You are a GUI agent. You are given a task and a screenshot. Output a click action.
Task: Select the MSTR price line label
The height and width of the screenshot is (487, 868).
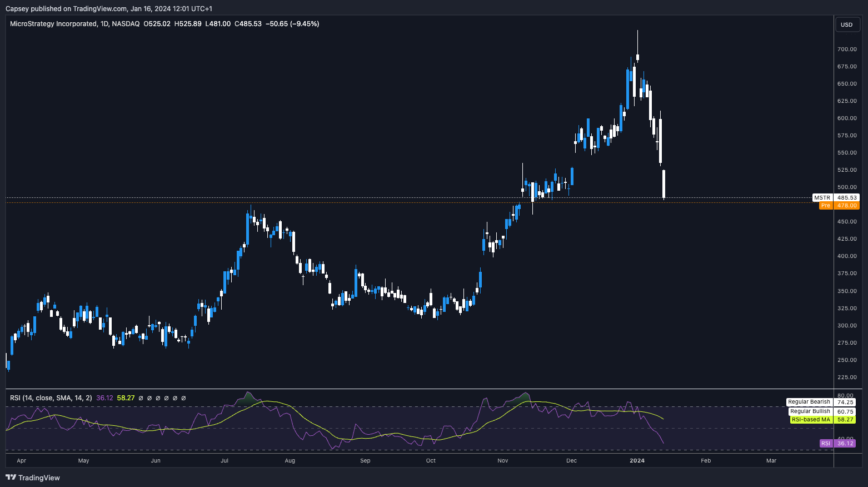click(822, 197)
